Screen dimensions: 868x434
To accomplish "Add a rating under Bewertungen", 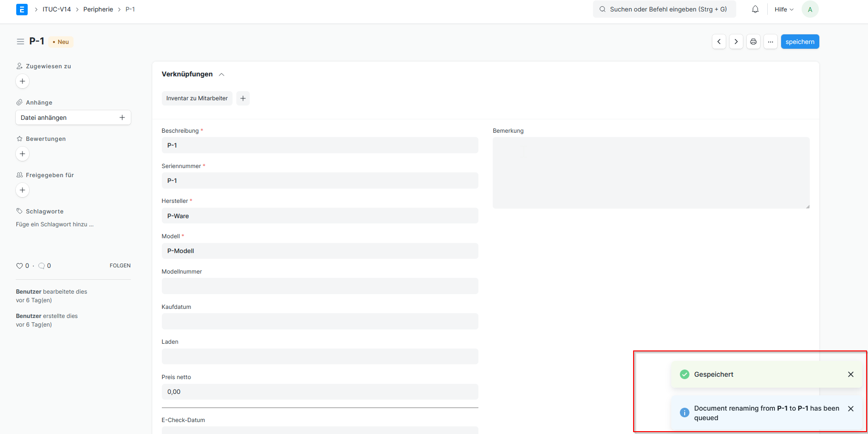I will (22, 154).
